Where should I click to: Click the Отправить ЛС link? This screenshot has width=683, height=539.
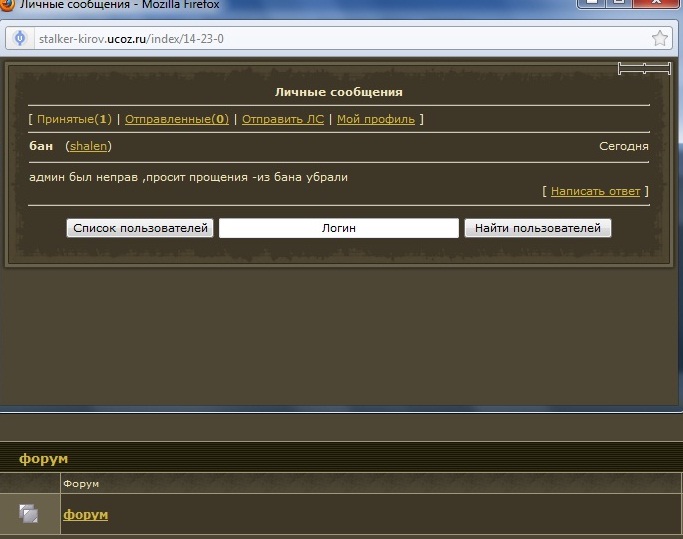click(x=283, y=119)
